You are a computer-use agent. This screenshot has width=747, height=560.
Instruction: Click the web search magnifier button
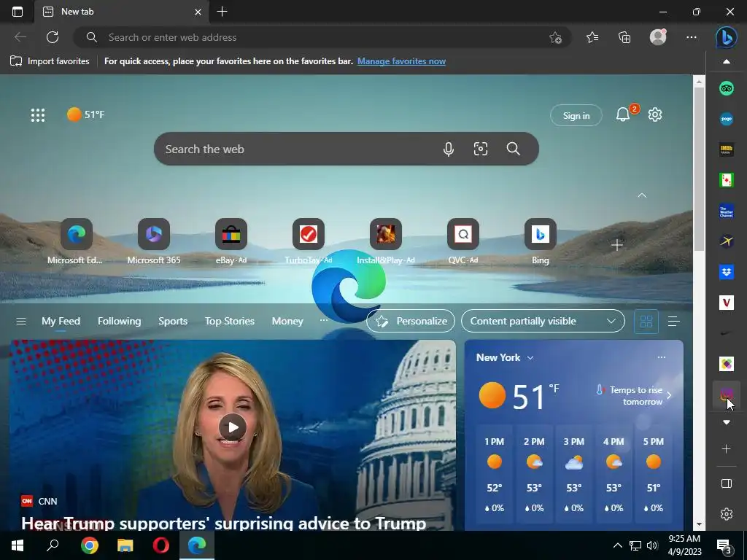click(513, 149)
